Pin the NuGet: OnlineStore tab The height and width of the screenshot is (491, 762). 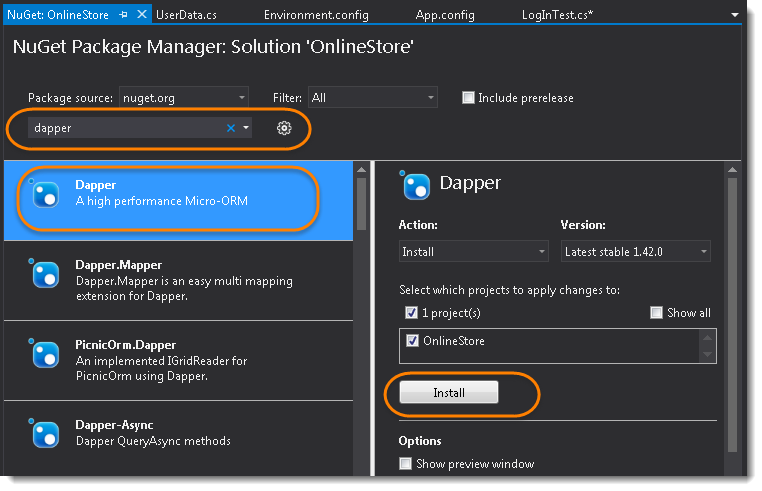123,15
